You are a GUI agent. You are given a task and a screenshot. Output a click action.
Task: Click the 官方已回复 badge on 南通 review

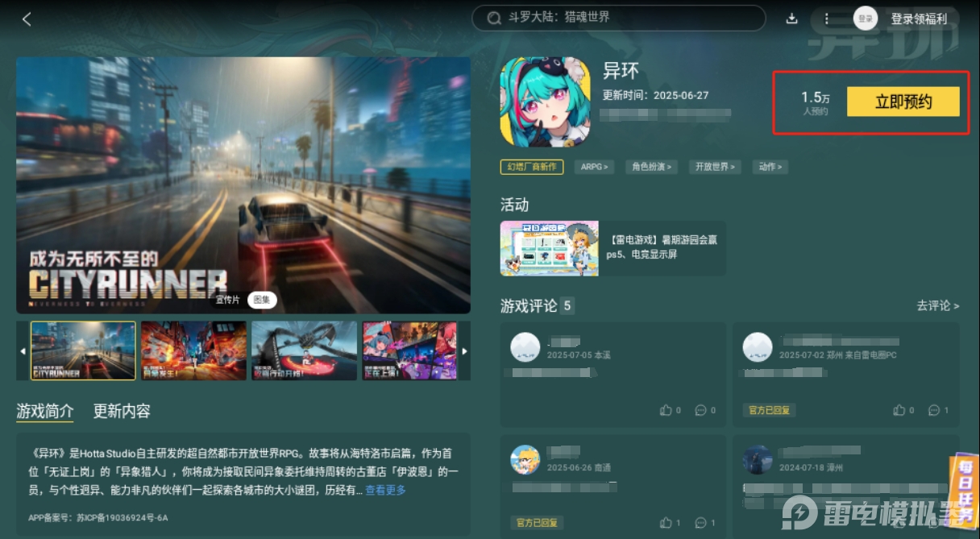537,523
